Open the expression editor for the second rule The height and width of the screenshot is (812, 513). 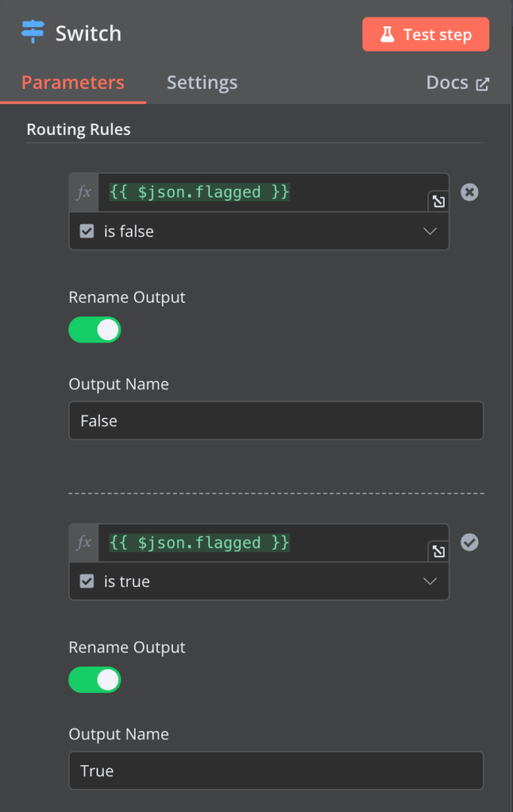(438, 552)
